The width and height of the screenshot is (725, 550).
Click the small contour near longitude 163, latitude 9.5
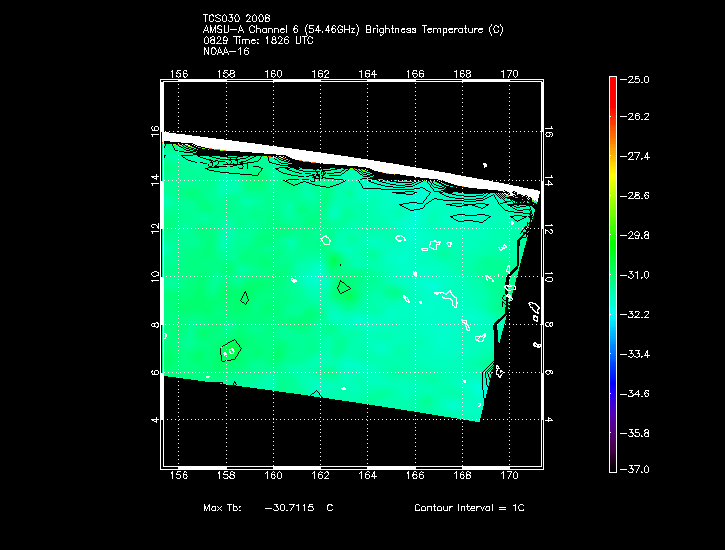pyautogui.click(x=344, y=287)
